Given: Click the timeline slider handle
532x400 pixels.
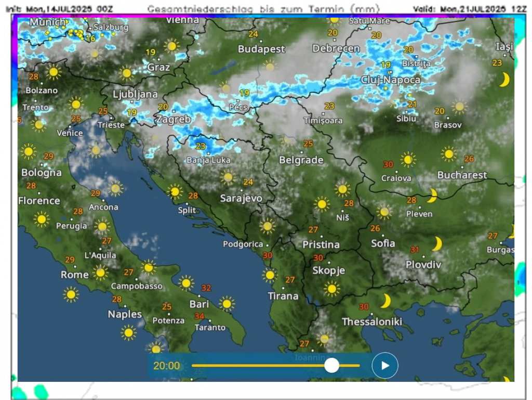Looking at the screenshot, I should [x=331, y=365].
